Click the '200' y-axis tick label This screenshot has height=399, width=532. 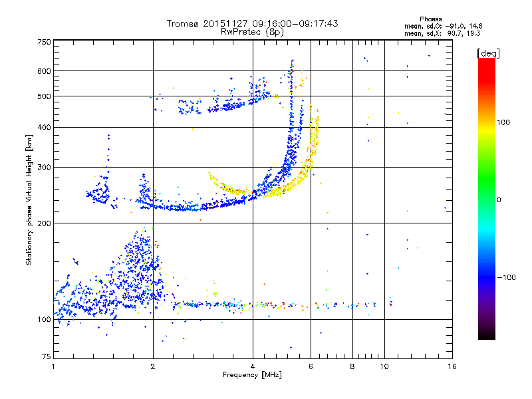(x=44, y=223)
